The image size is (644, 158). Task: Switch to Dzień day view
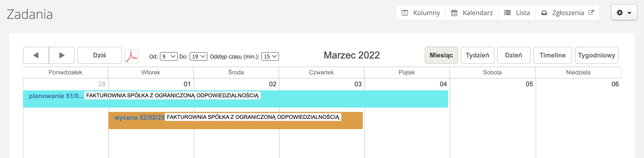pos(514,55)
